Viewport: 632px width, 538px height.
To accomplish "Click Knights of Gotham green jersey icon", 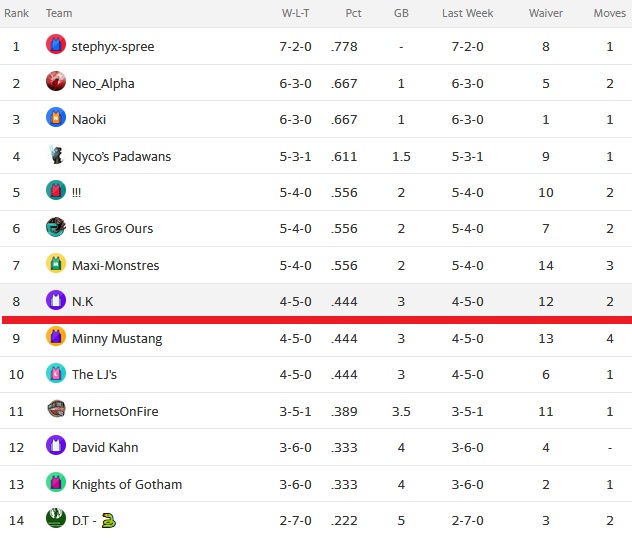I will point(56,482).
